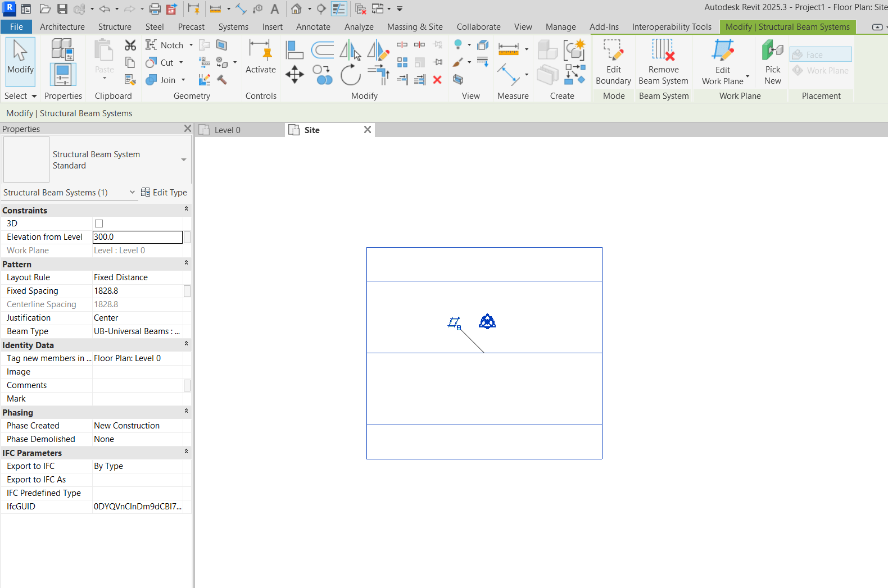Click the Undo arrow icon

(x=105, y=9)
